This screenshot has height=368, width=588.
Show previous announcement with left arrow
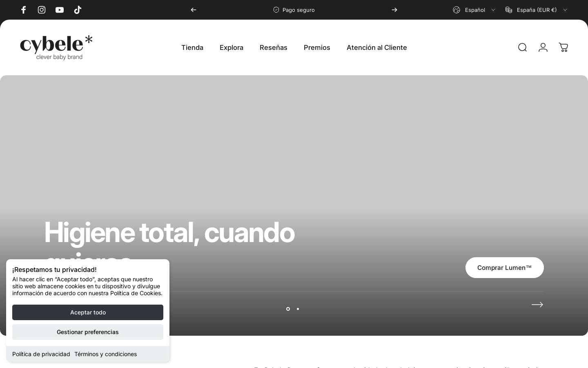tap(194, 10)
